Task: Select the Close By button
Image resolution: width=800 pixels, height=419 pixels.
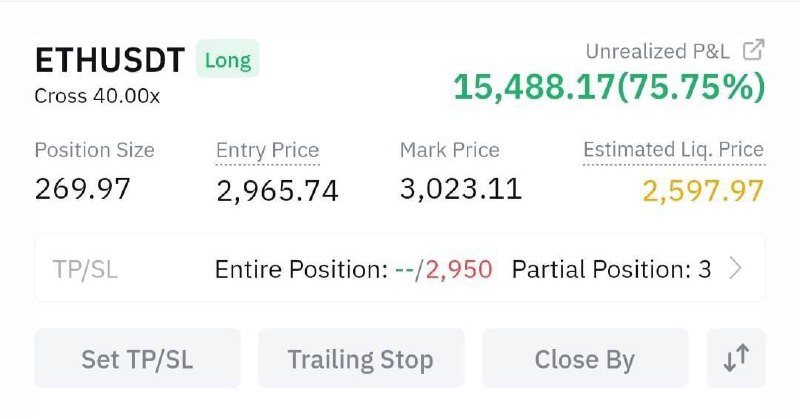Action: tap(585, 358)
